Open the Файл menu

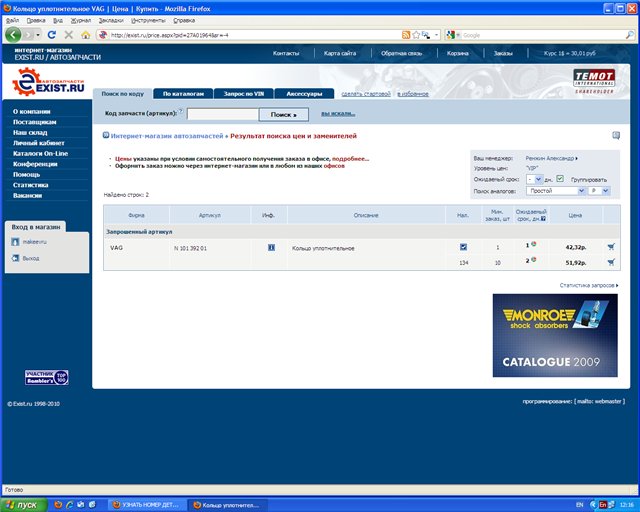pos(12,20)
